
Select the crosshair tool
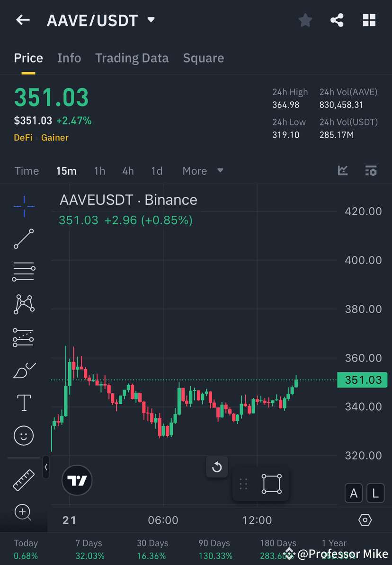tap(24, 206)
